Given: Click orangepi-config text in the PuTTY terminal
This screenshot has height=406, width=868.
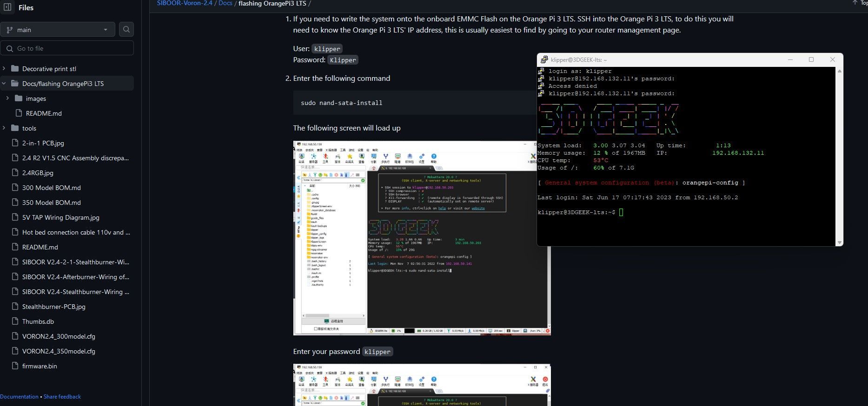Looking at the screenshot, I should (710, 183).
